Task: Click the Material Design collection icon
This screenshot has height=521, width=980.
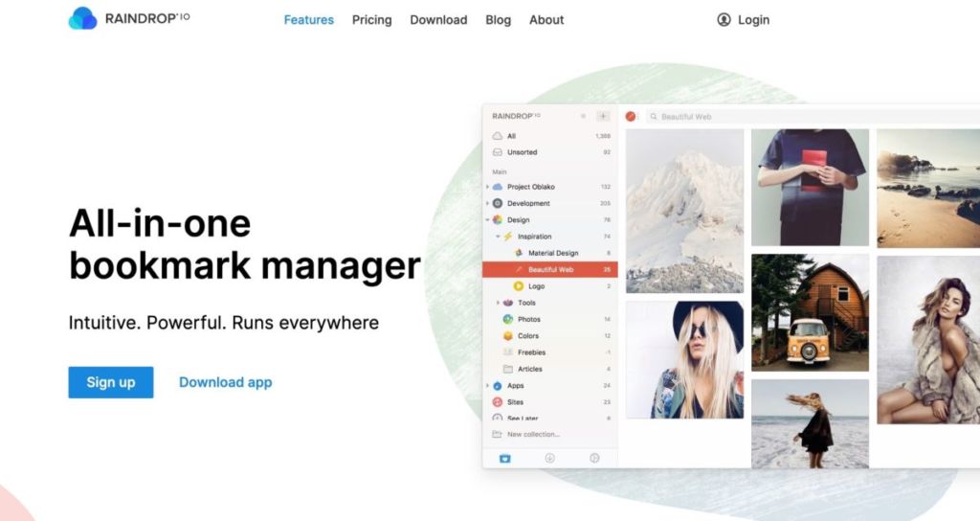Action: (519, 253)
